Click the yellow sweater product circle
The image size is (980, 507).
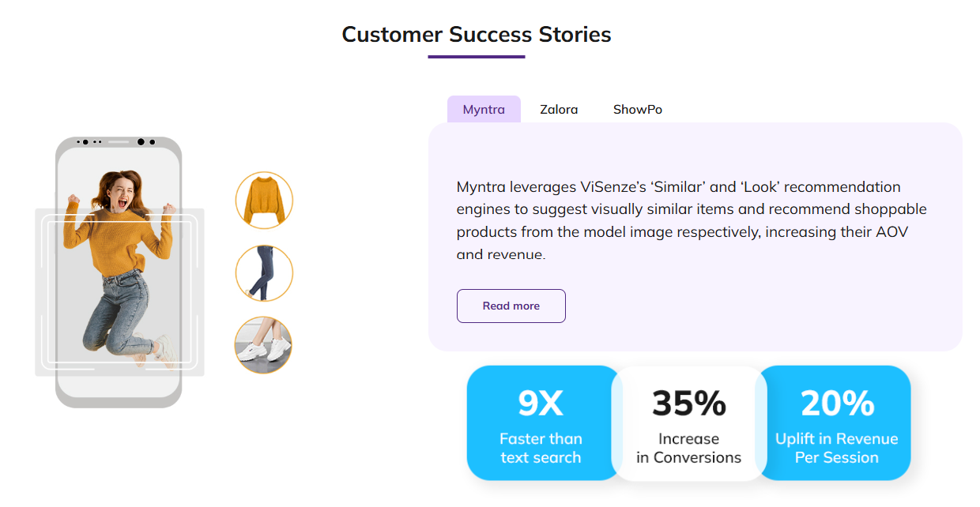click(x=264, y=201)
